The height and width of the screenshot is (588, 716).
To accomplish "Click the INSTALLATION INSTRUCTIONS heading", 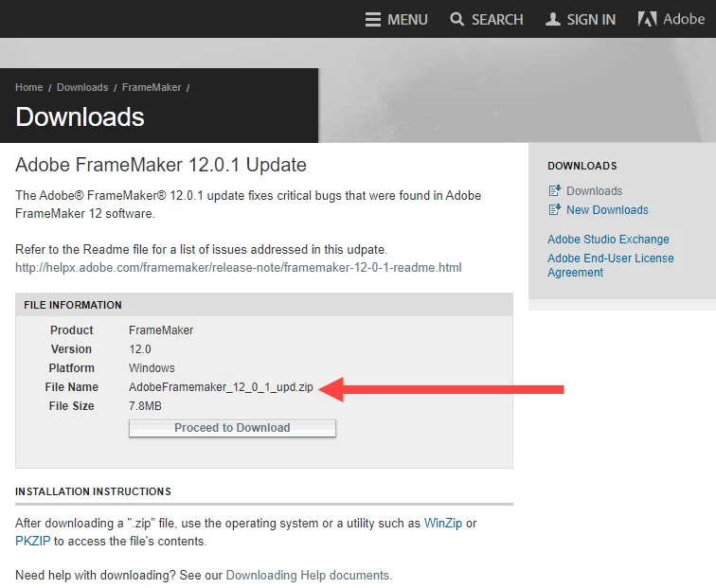I will (93, 491).
